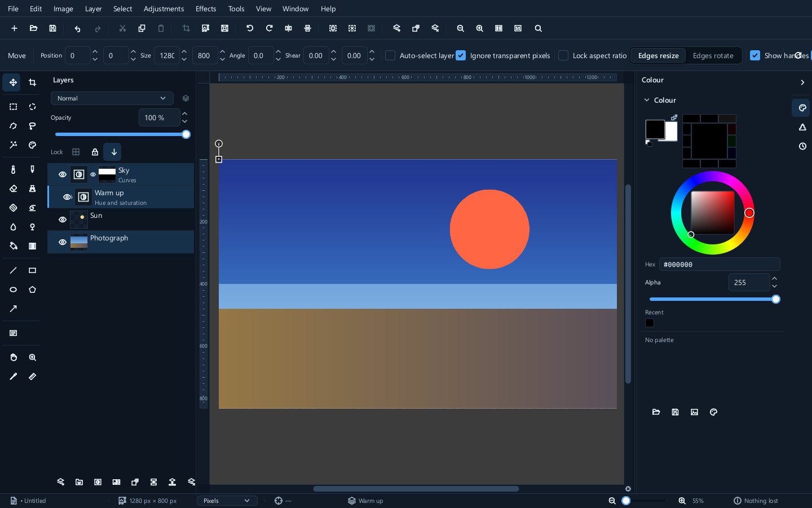Click the open file folder icon in top toolbar
812x508 pixels.
(x=33, y=28)
